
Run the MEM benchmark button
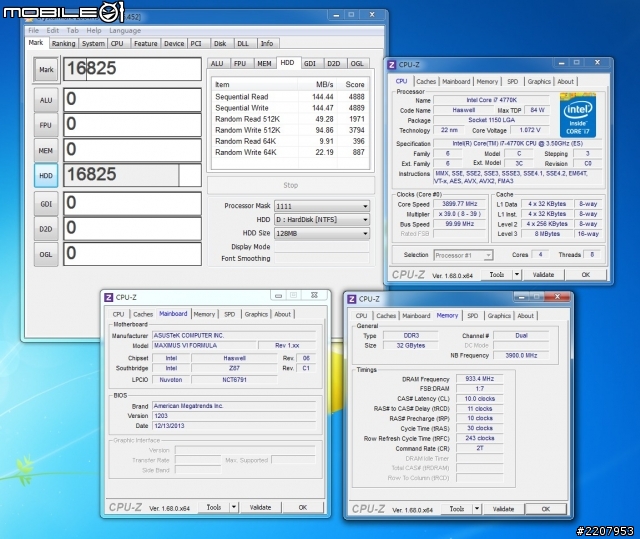[46, 151]
